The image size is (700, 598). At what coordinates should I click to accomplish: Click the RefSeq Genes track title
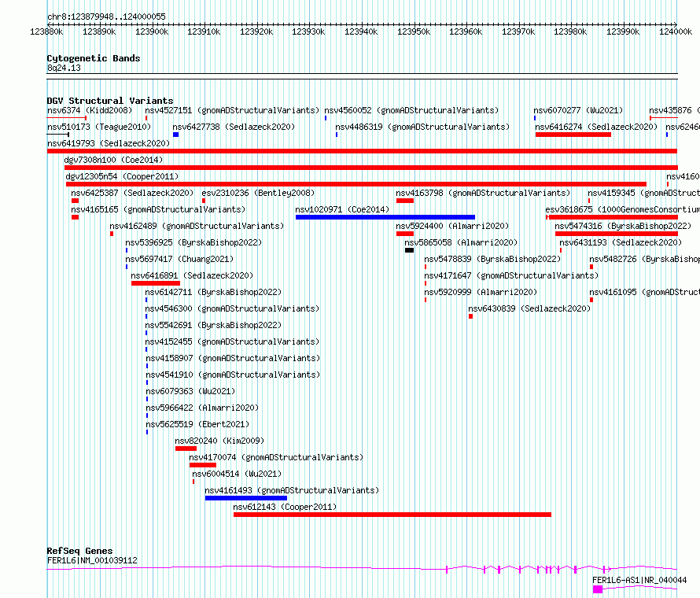click(x=79, y=551)
